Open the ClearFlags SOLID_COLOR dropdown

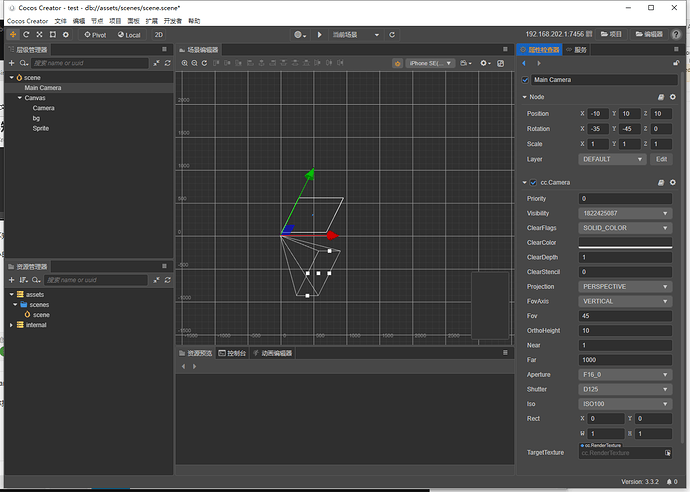tap(625, 228)
